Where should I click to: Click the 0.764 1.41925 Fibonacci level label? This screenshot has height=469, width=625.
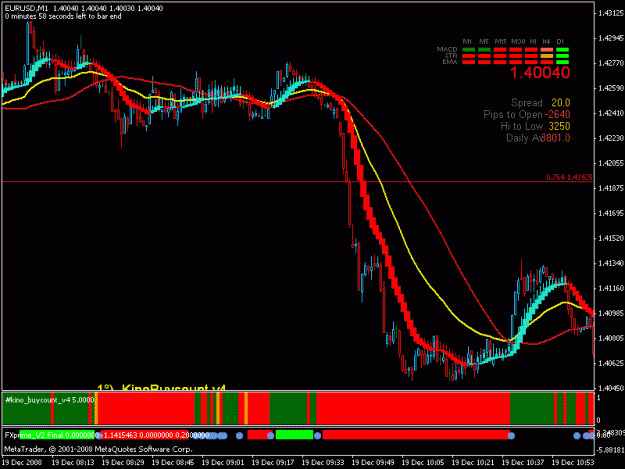coord(569,177)
